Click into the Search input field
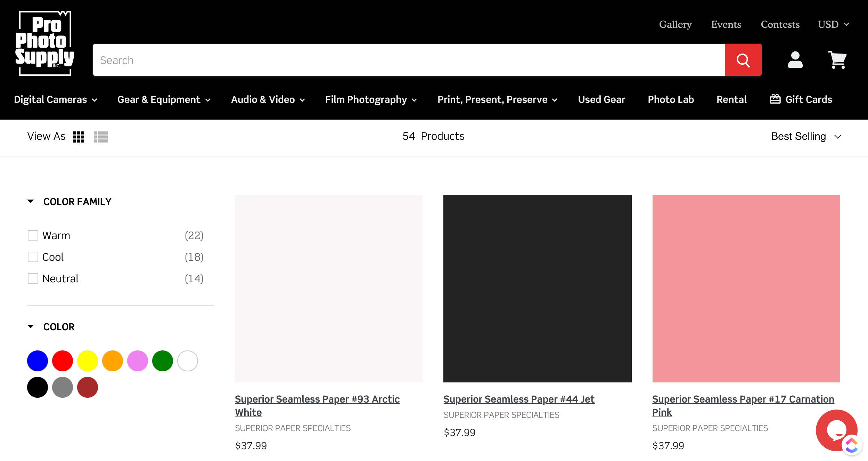 click(409, 60)
